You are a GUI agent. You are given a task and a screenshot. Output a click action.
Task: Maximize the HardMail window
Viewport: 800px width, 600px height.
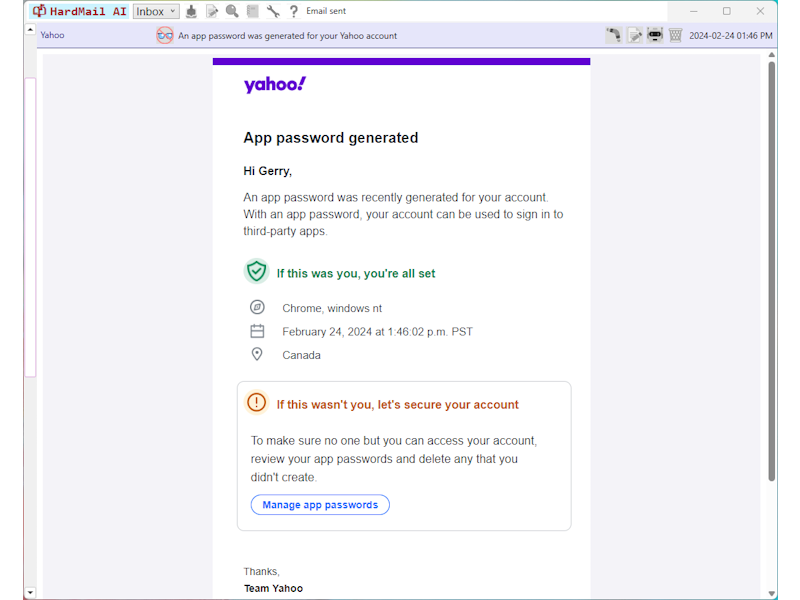point(727,11)
